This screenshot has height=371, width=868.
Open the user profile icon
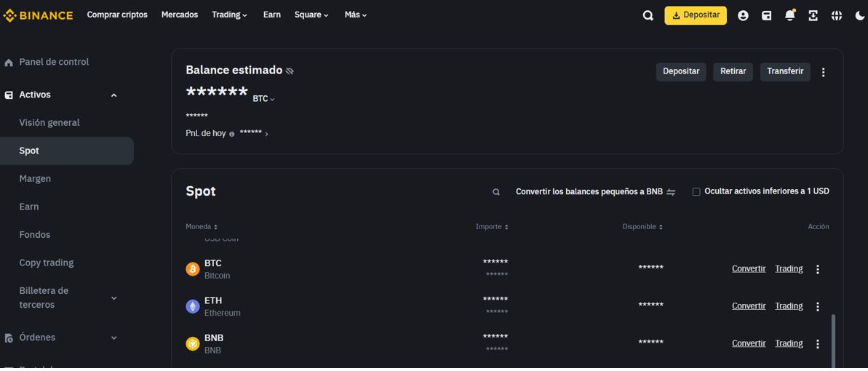[x=743, y=15]
